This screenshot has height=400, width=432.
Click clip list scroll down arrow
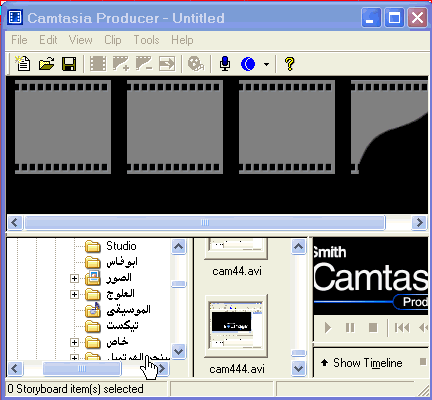(x=299, y=369)
